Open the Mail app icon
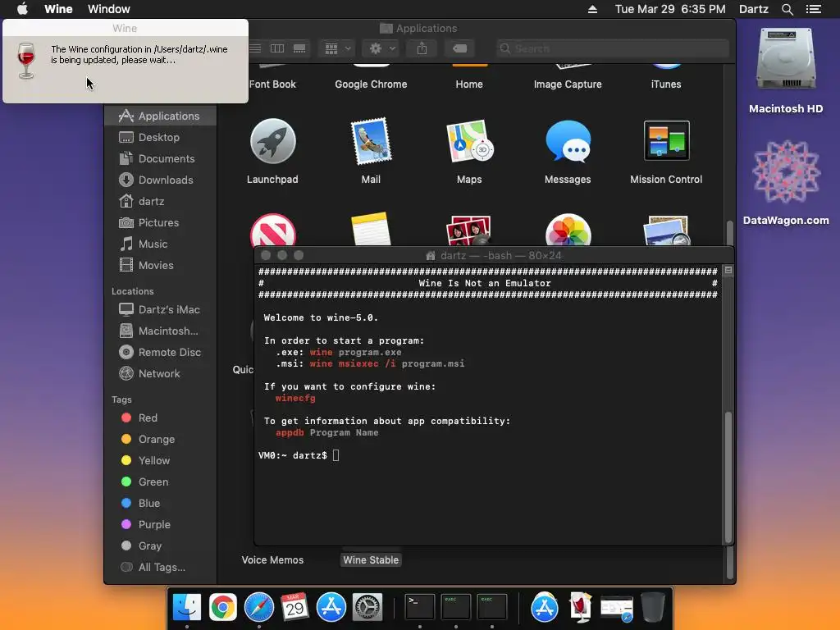The width and height of the screenshot is (840, 630). click(x=371, y=141)
